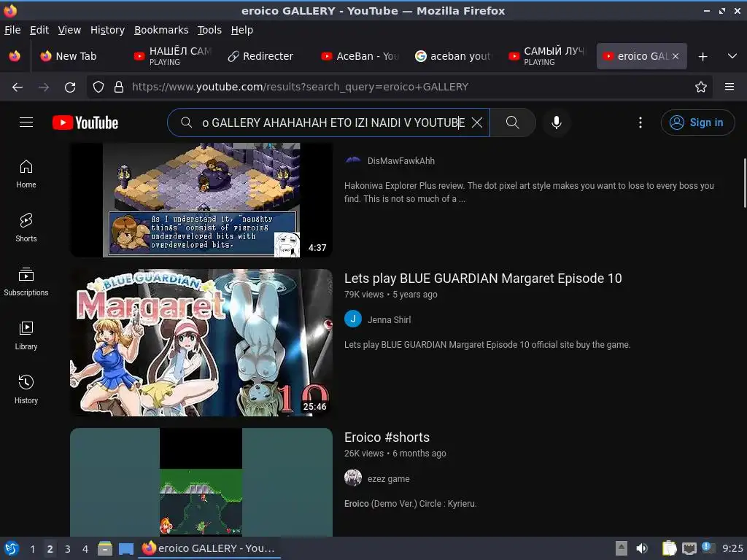The image size is (747, 560).
Task: Focus the browser URL address bar
Action: [399, 87]
